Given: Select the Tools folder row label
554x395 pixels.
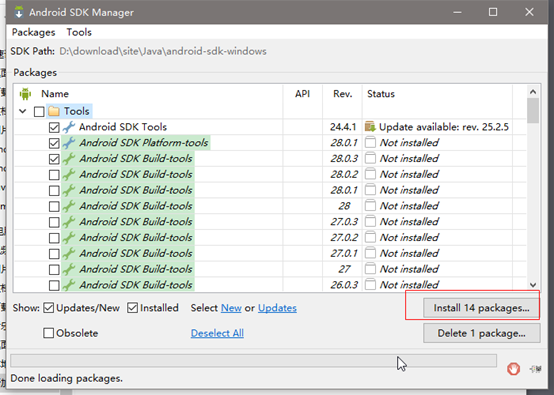Looking at the screenshot, I should coord(77,111).
